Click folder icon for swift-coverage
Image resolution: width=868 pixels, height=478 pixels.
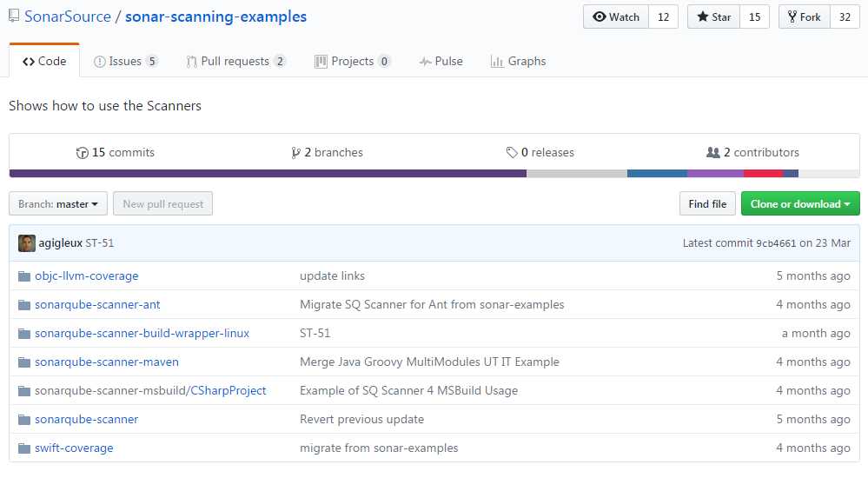tap(23, 448)
